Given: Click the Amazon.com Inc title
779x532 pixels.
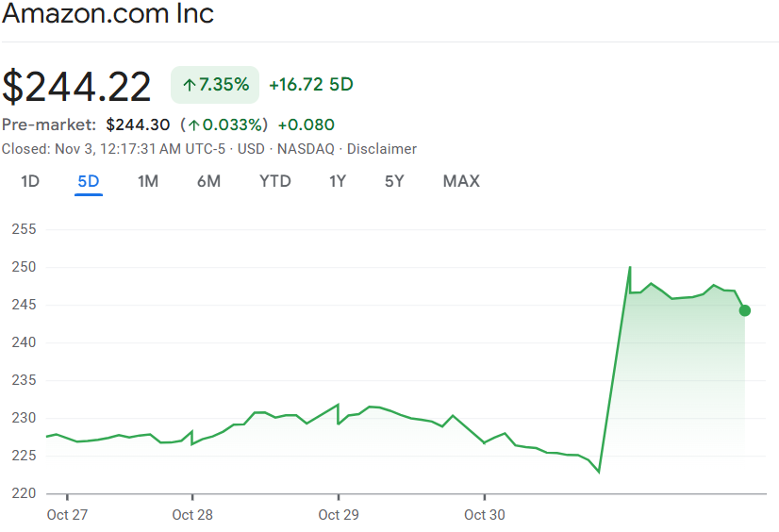Looking at the screenshot, I should 108,15.
